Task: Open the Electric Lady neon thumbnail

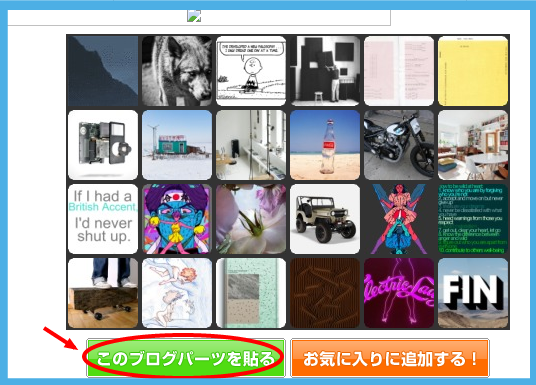Action: [399, 293]
